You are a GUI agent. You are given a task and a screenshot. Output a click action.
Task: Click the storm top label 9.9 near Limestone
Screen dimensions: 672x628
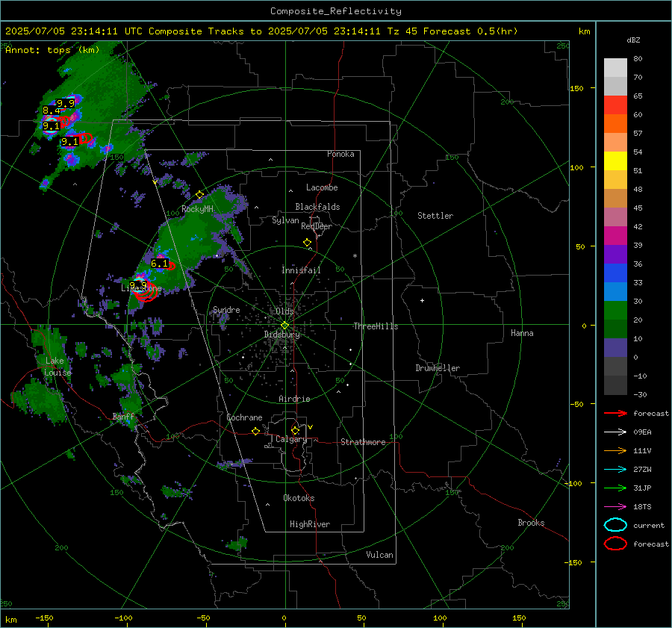pyautogui.click(x=138, y=285)
